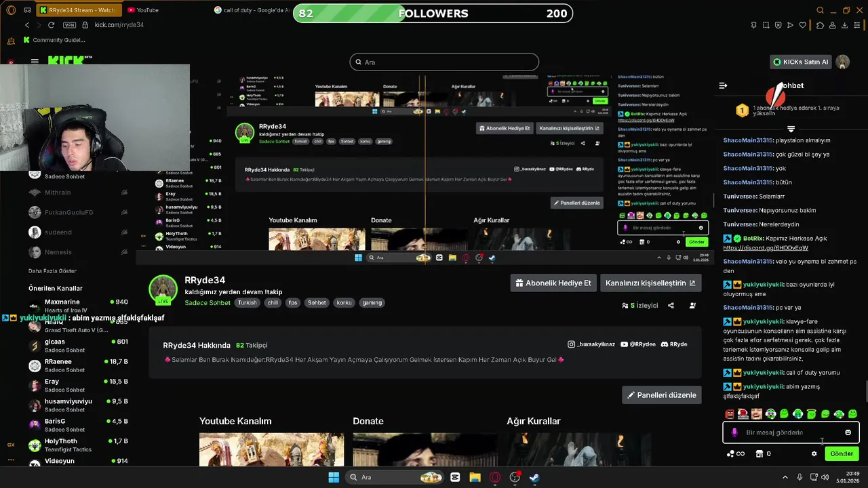Insert the red angry face emote

tap(730, 414)
